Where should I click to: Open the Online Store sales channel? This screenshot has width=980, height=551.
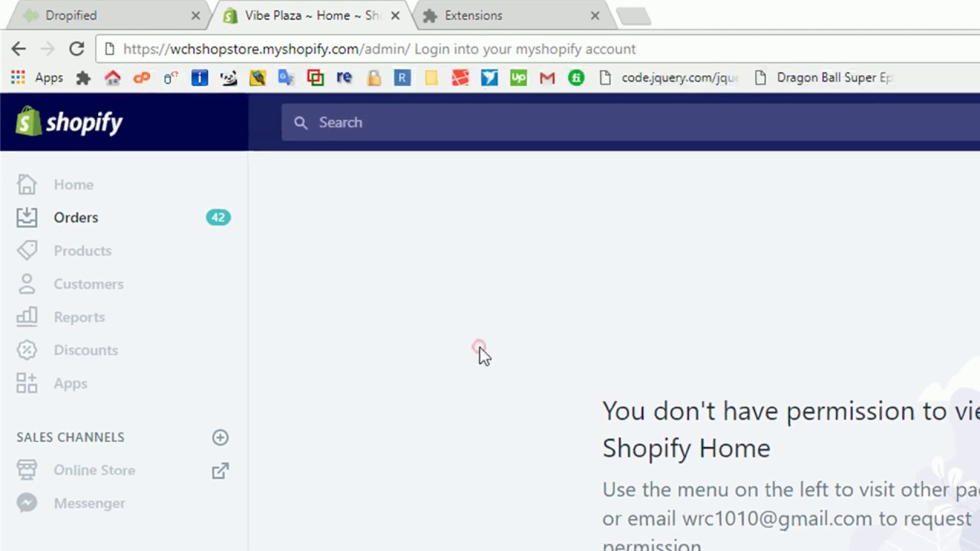[94, 470]
